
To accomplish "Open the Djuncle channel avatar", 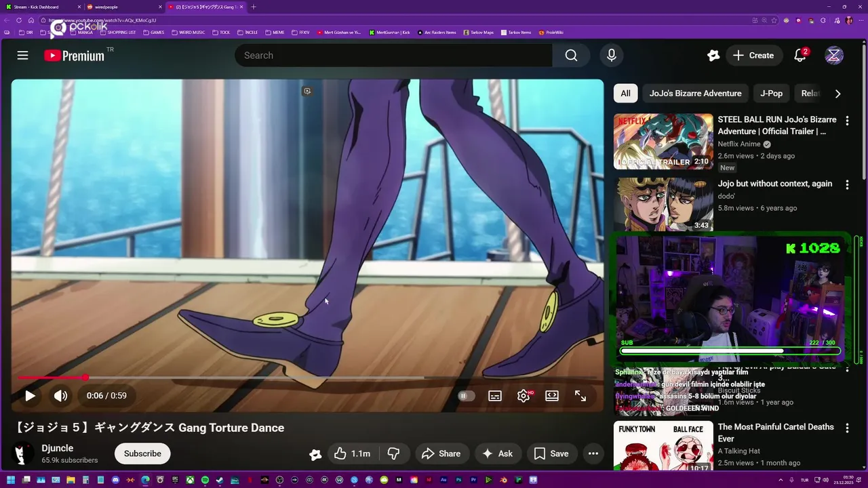I will pyautogui.click(x=23, y=453).
